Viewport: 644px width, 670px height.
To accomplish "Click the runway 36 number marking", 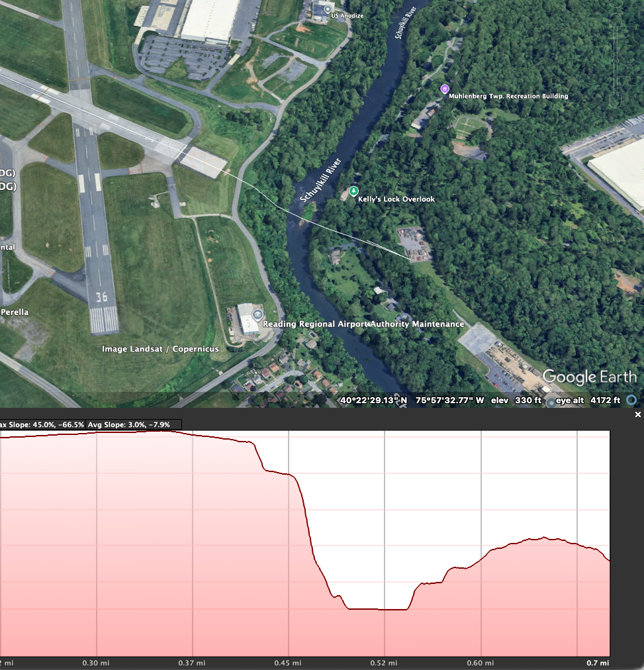I will (x=101, y=297).
